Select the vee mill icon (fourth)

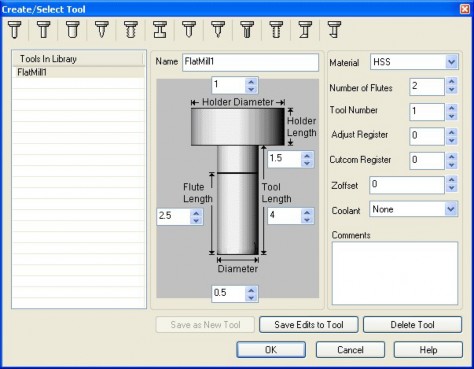coord(102,30)
